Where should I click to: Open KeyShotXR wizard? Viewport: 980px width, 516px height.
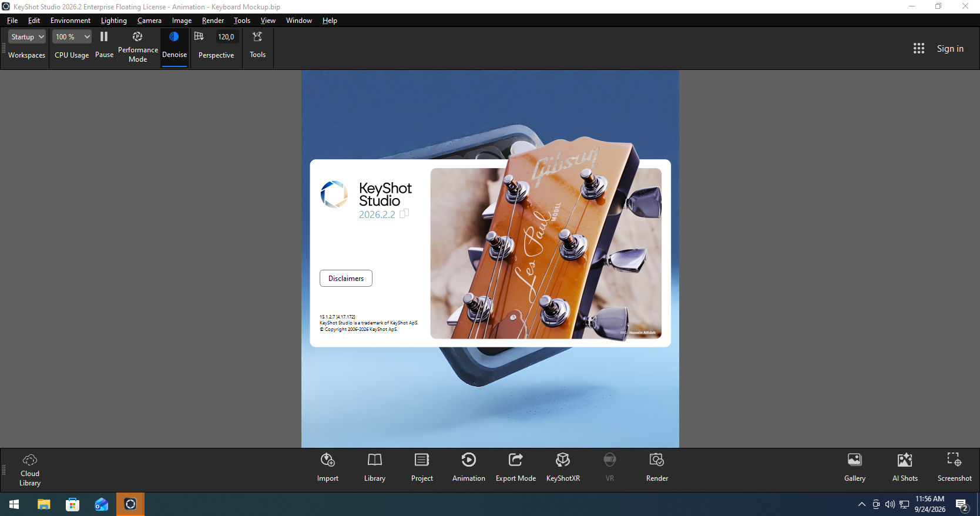(x=563, y=468)
